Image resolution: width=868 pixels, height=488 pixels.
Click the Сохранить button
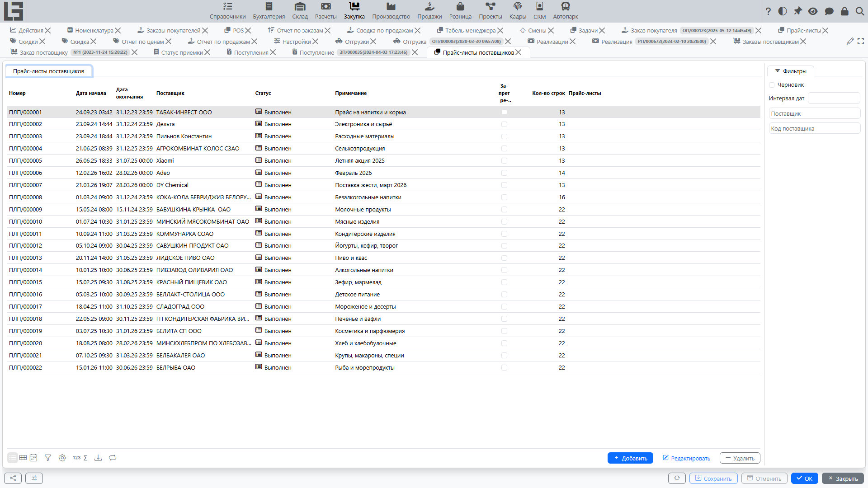click(x=713, y=479)
